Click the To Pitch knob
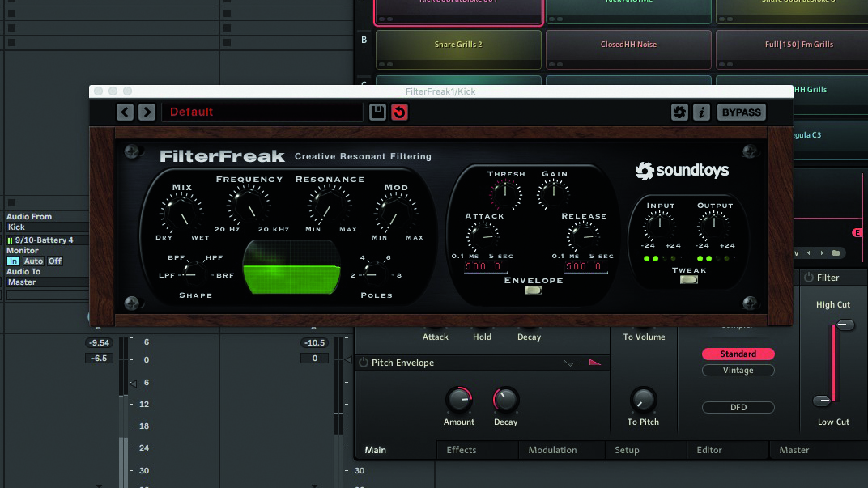Viewport: 868px width, 488px height. [x=643, y=400]
